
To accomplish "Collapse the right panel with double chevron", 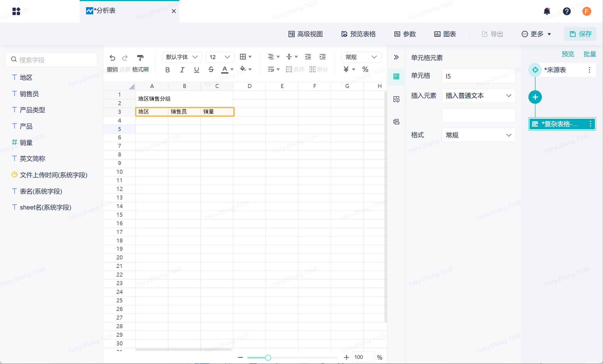I will pos(396,57).
